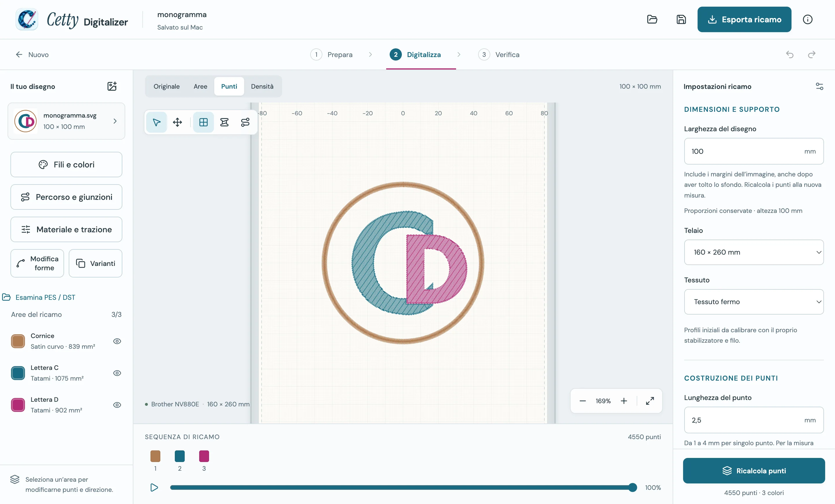Select the Punti view tab

[x=229, y=86]
